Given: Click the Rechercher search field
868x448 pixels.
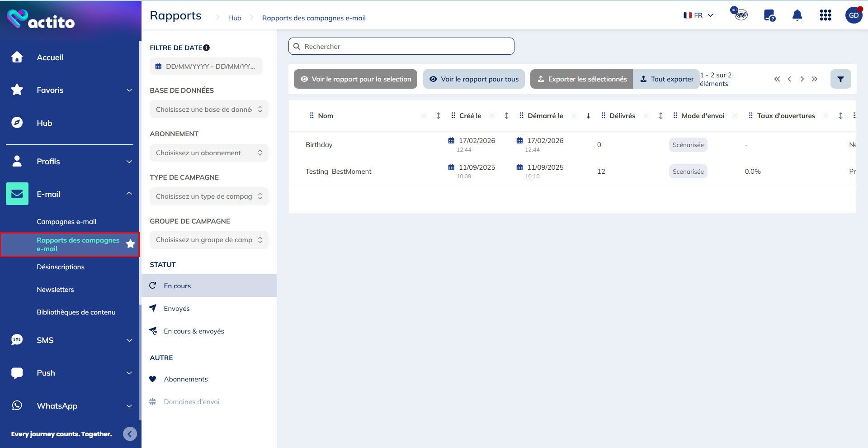Looking at the screenshot, I should tap(401, 47).
